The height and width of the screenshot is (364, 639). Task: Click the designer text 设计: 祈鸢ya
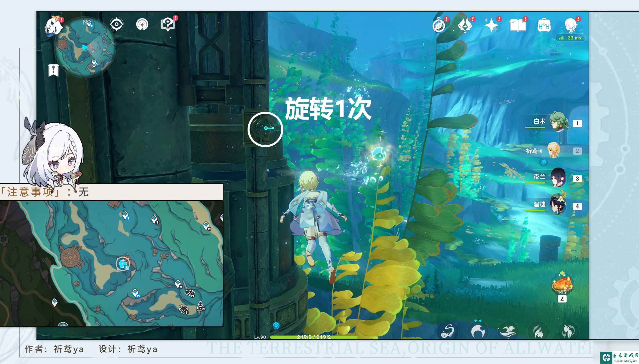point(128,349)
